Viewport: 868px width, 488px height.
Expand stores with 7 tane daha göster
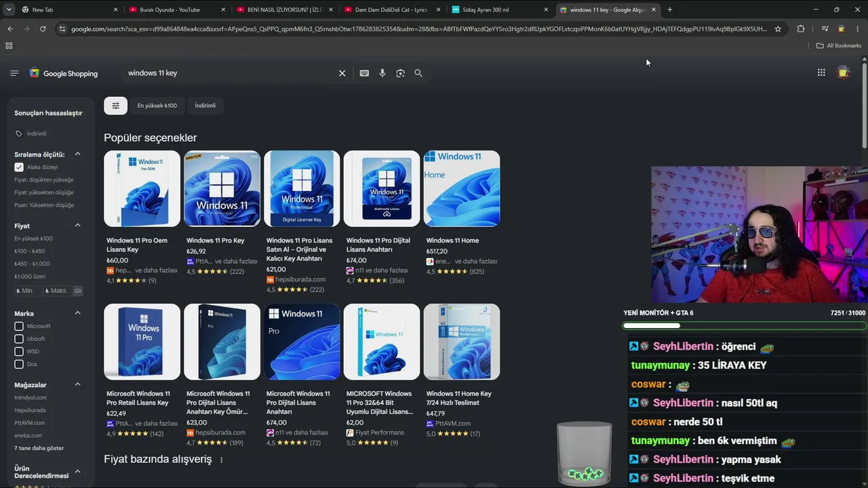(x=39, y=448)
